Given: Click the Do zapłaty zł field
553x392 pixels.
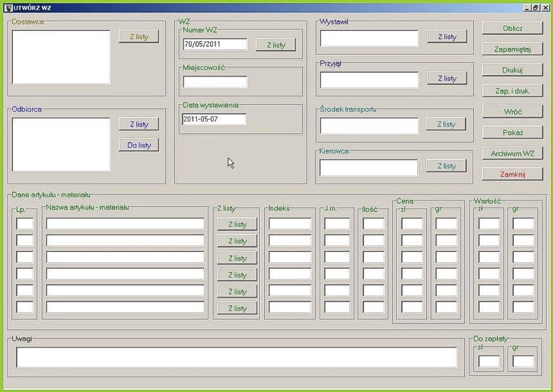Looking at the screenshot, I should point(489,361).
